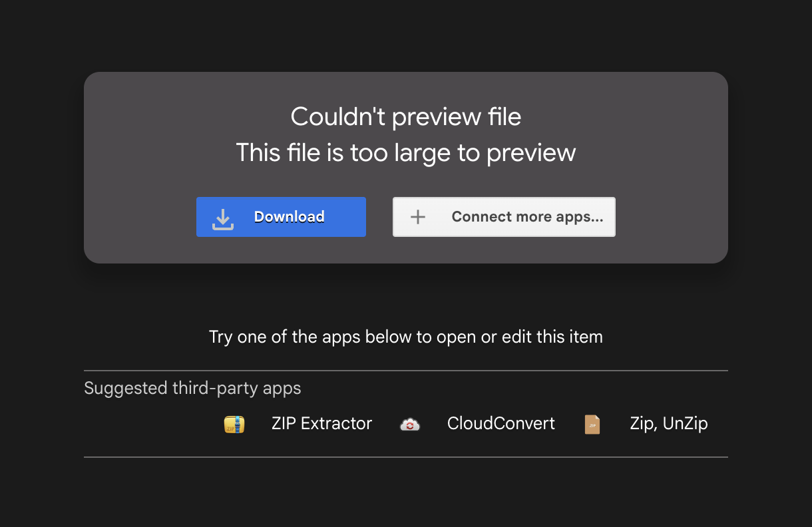Click "This file is too large to preview" message

(405, 153)
